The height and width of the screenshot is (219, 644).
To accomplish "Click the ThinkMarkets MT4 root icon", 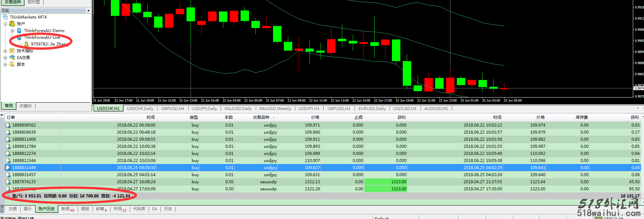I will pos(5,17).
